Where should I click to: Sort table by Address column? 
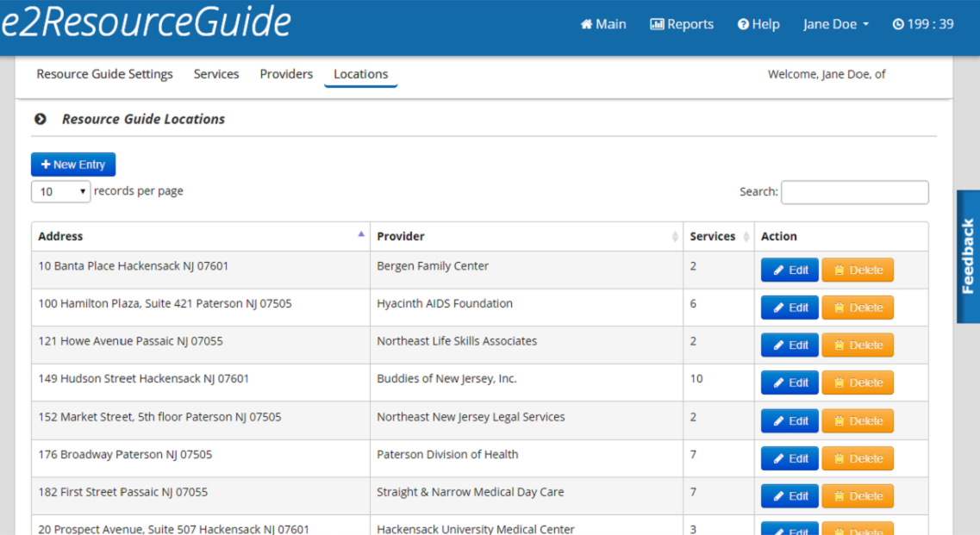pyautogui.click(x=200, y=236)
